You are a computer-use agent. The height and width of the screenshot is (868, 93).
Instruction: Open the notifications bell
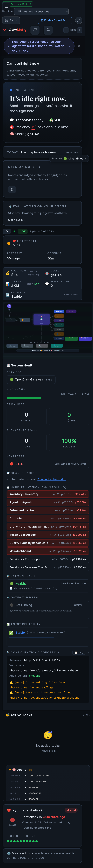[x=48, y=30]
